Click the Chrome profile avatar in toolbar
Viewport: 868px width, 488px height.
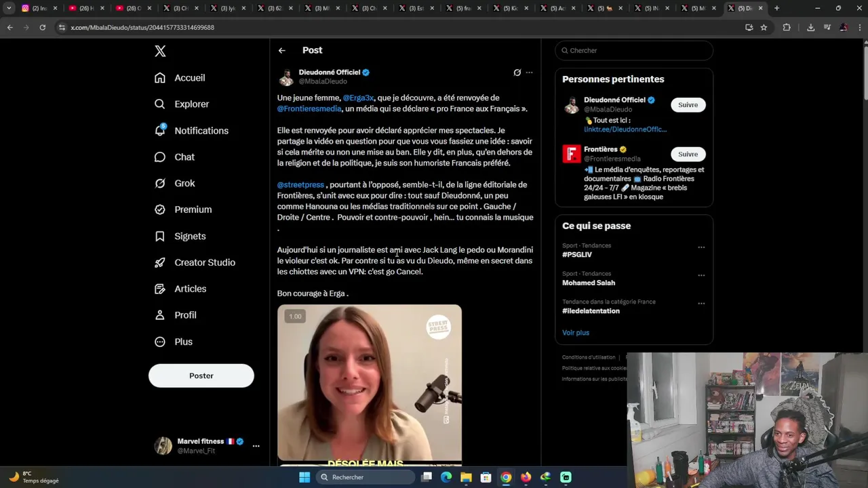pyautogui.click(x=844, y=27)
